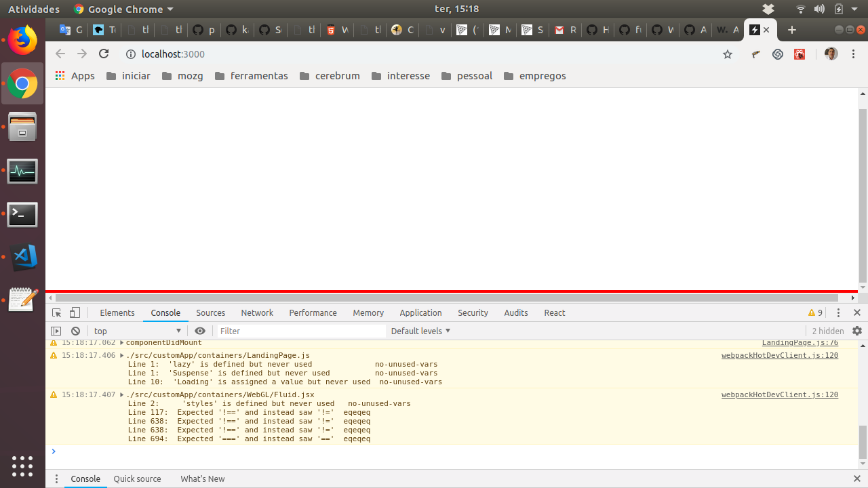Toggle the device toolbar icon
This screenshot has height=488, width=868.
pos(75,312)
